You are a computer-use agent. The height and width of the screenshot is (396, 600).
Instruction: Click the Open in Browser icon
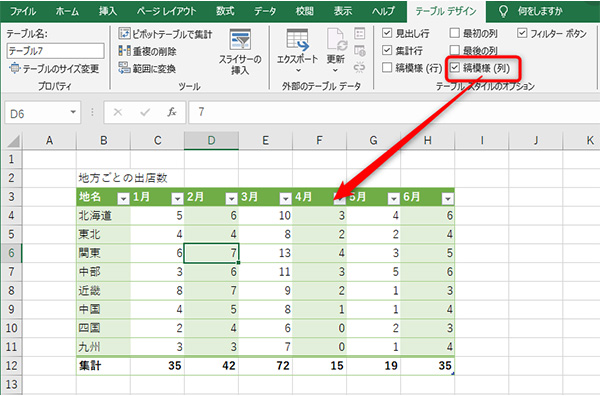coord(359,51)
